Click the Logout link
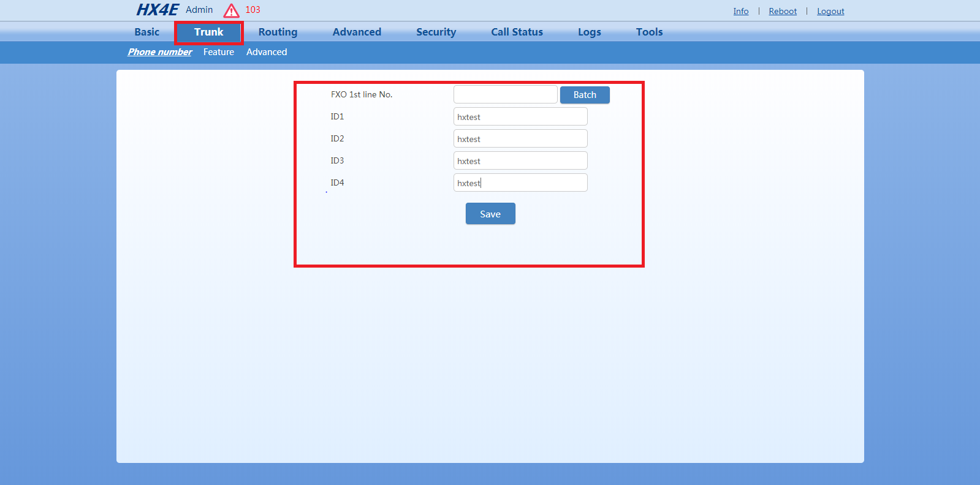This screenshot has height=485, width=980. click(830, 11)
